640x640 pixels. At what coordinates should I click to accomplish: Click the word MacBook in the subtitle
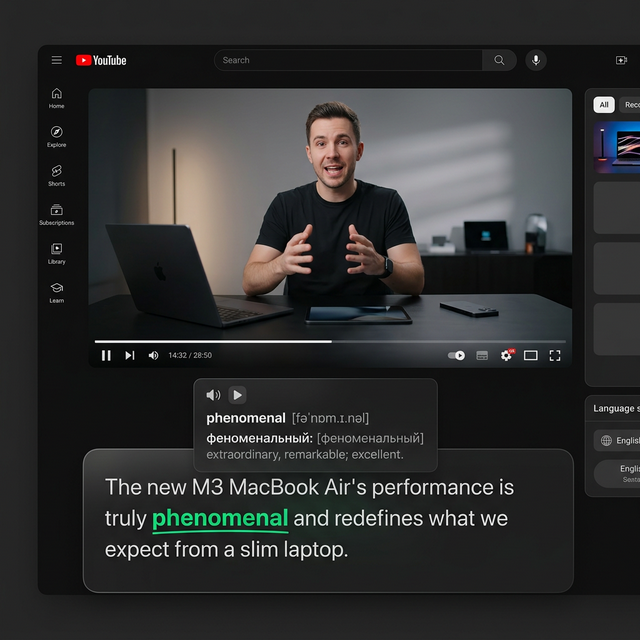274,487
